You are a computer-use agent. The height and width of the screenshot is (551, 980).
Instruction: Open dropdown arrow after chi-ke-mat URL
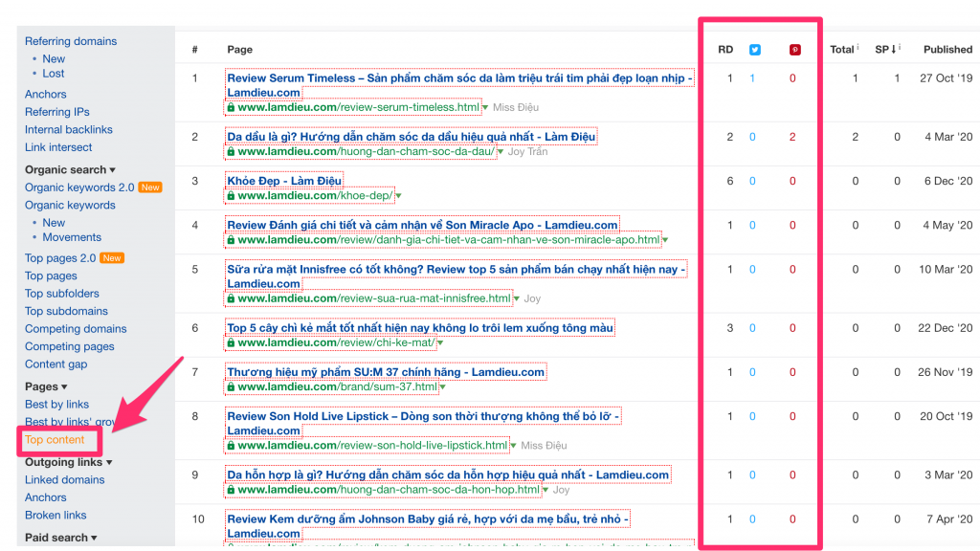(x=440, y=343)
